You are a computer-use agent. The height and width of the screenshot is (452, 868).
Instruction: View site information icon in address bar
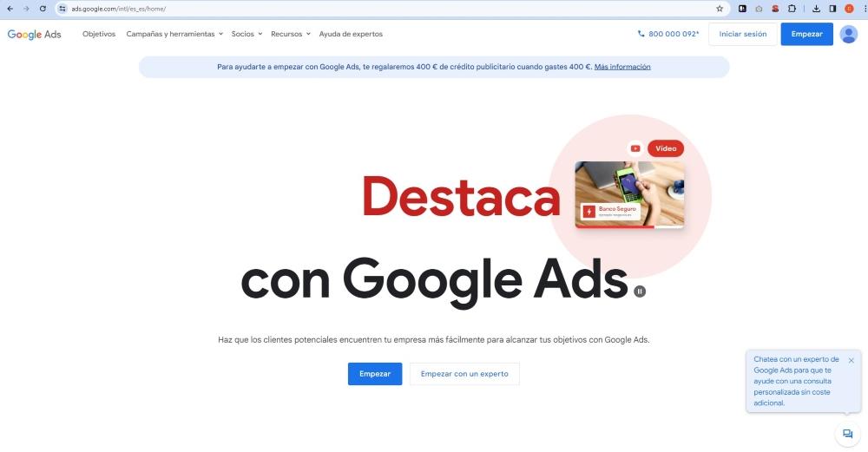62,9
